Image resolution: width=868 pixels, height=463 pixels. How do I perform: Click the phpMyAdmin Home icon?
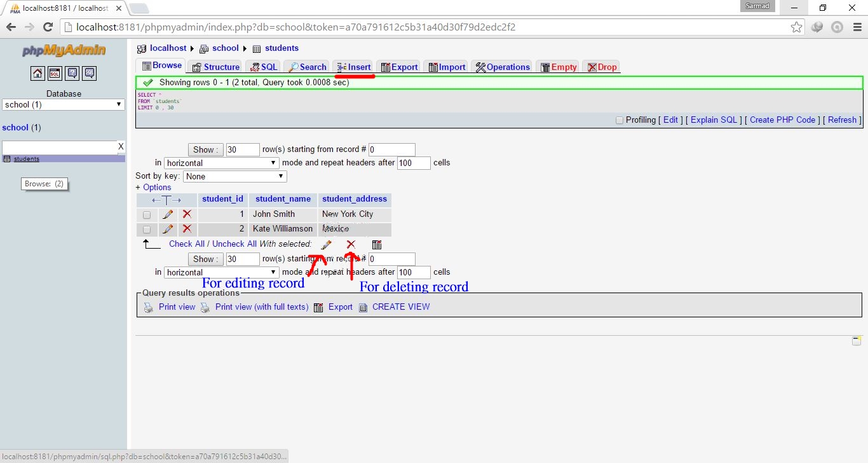(x=37, y=73)
